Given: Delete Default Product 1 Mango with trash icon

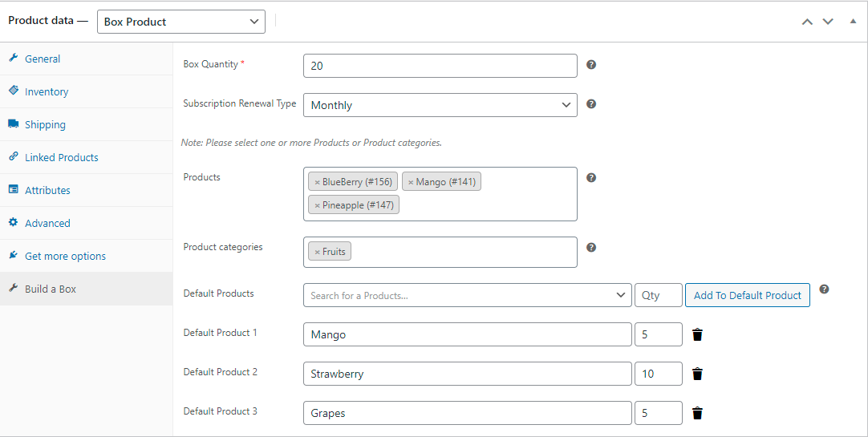Looking at the screenshot, I should click(x=697, y=334).
